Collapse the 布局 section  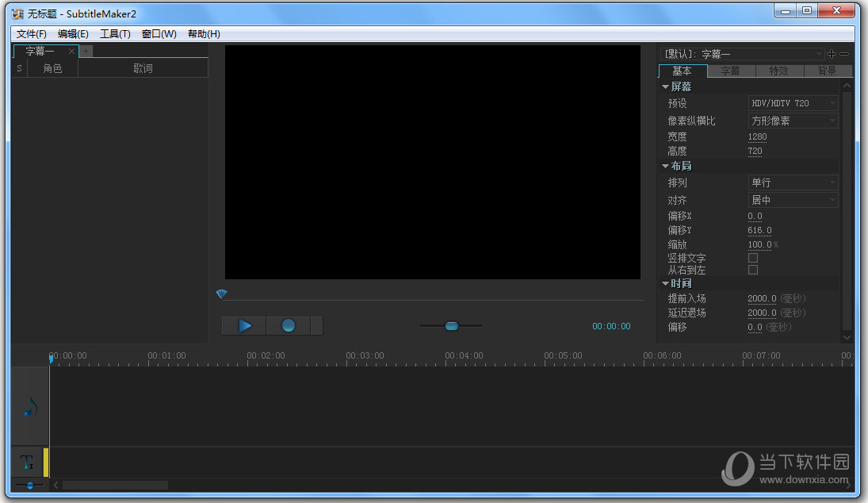[665, 166]
